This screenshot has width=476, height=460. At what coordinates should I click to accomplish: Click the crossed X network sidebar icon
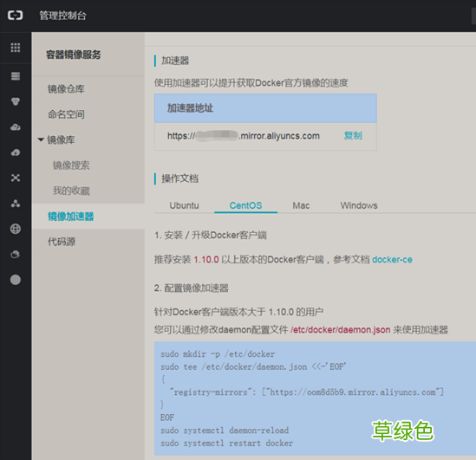coord(16,178)
